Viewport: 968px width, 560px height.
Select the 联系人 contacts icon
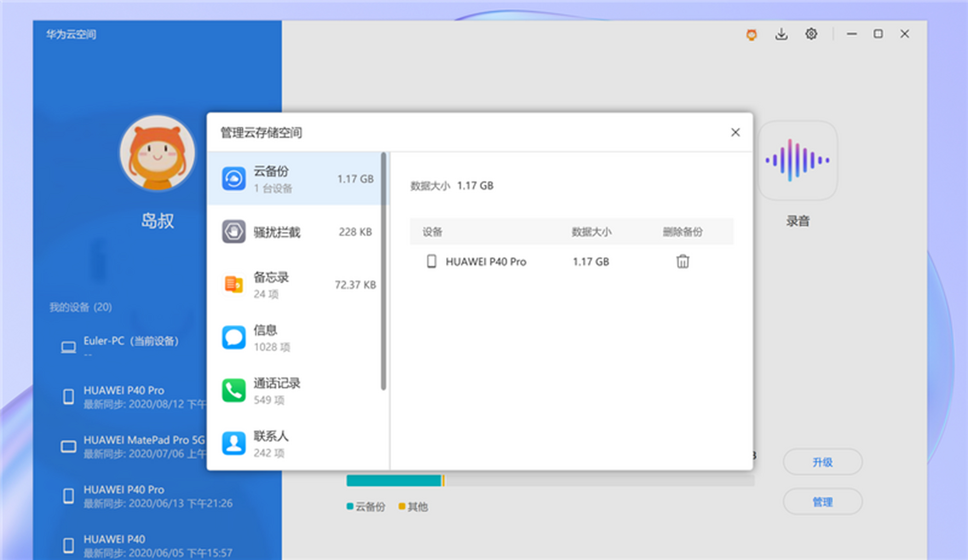tap(234, 443)
